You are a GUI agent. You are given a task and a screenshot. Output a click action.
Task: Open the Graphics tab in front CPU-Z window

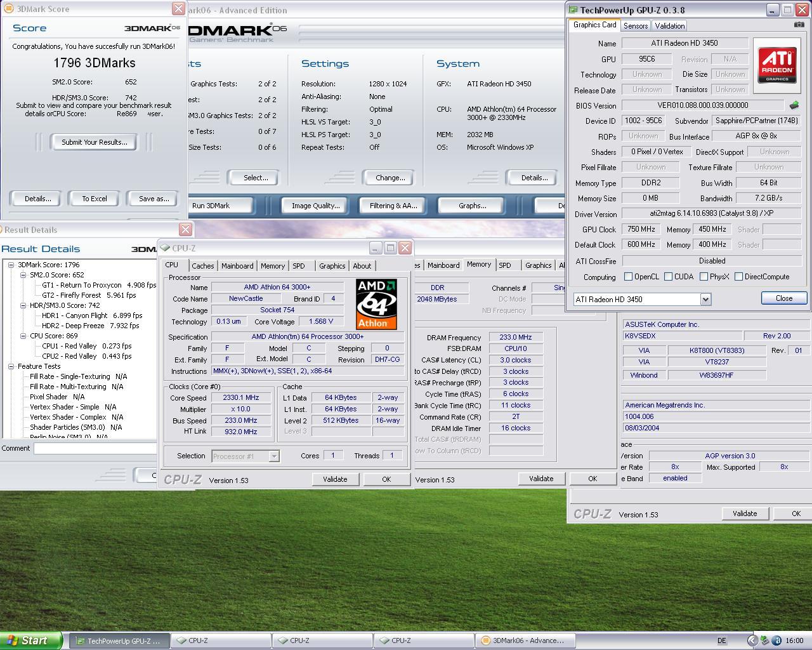[x=332, y=266]
